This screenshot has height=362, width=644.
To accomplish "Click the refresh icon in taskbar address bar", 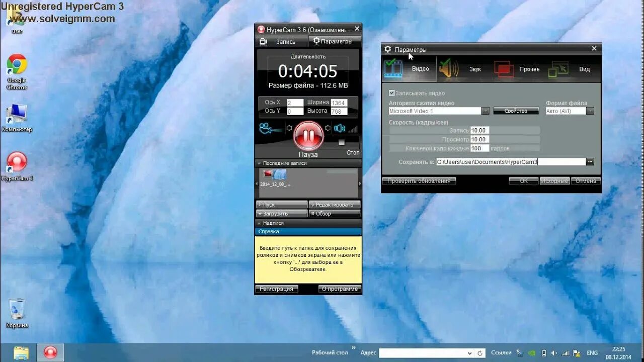I will tap(480, 353).
